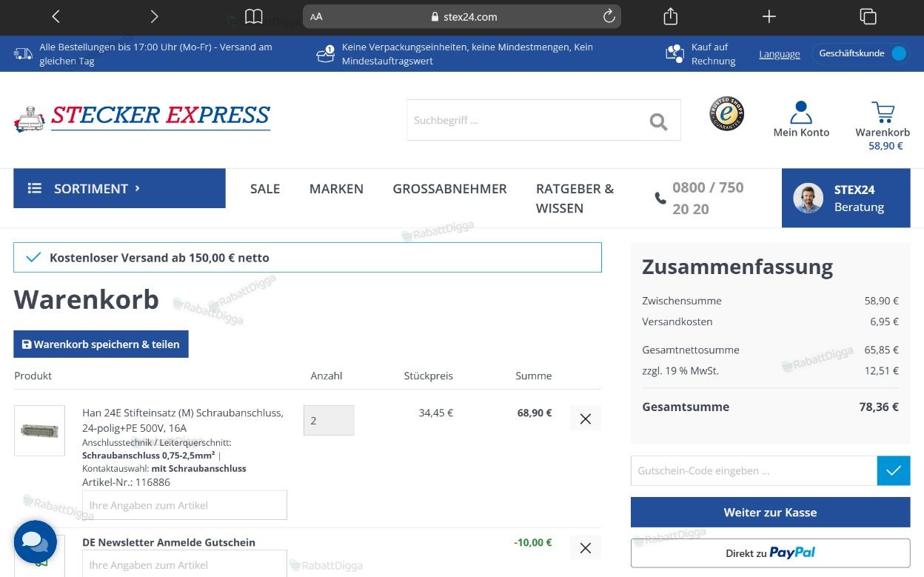Open the Trusted Shops badge

[726, 114]
